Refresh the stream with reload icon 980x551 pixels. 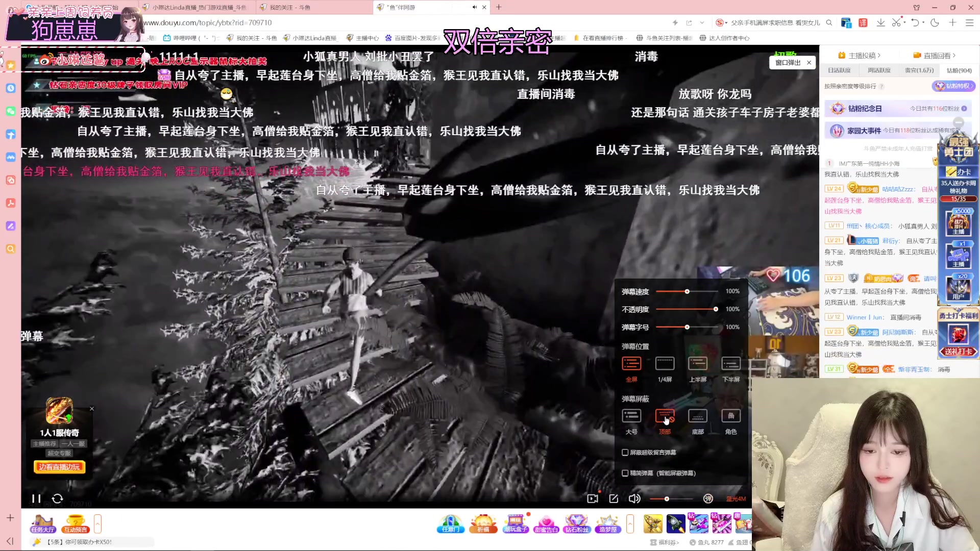[58, 498]
